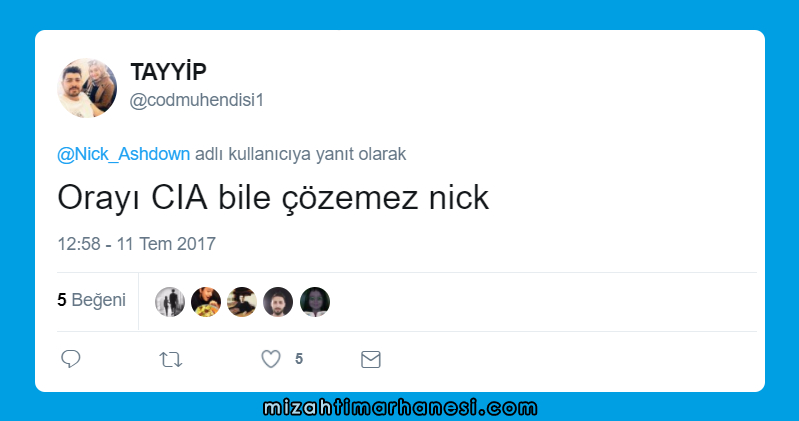Click the TAYYİP display name
Viewport: 799px width, 421px height.
pos(169,71)
